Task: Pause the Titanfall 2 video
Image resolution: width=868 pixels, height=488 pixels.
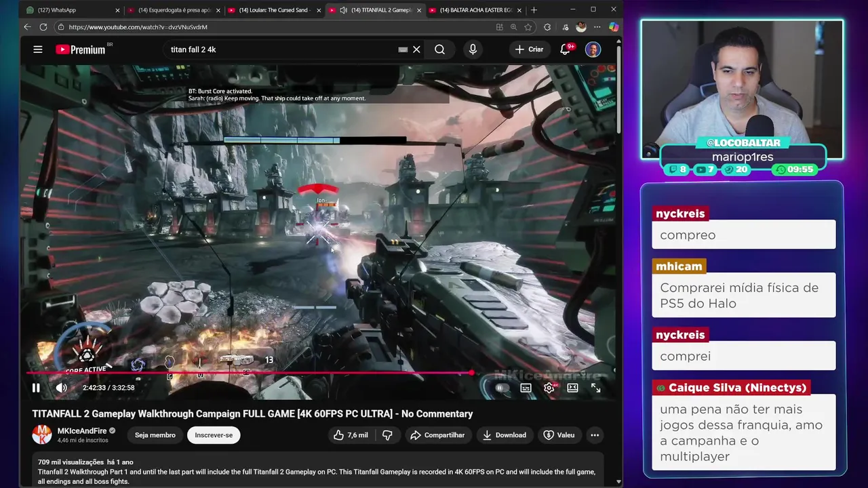Action: click(x=36, y=388)
